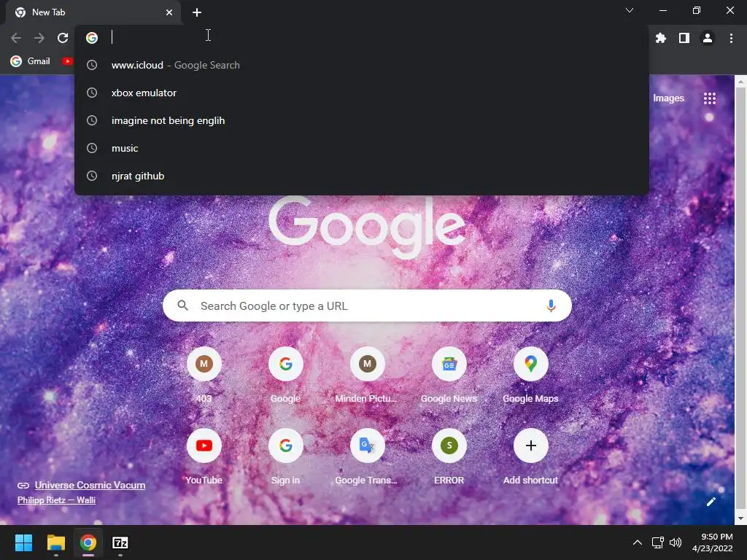
Task: Click the magnifier in the search box
Action: click(183, 306)
